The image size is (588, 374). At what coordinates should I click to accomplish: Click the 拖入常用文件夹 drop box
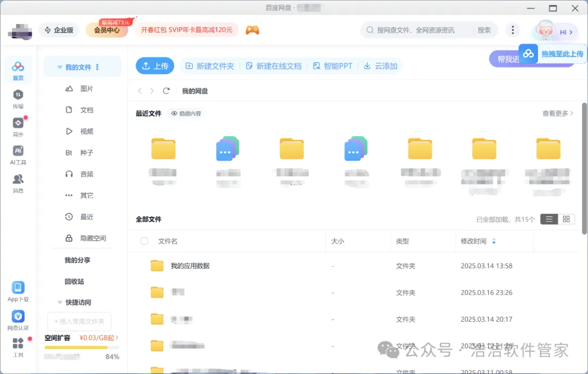click(79, 322)
